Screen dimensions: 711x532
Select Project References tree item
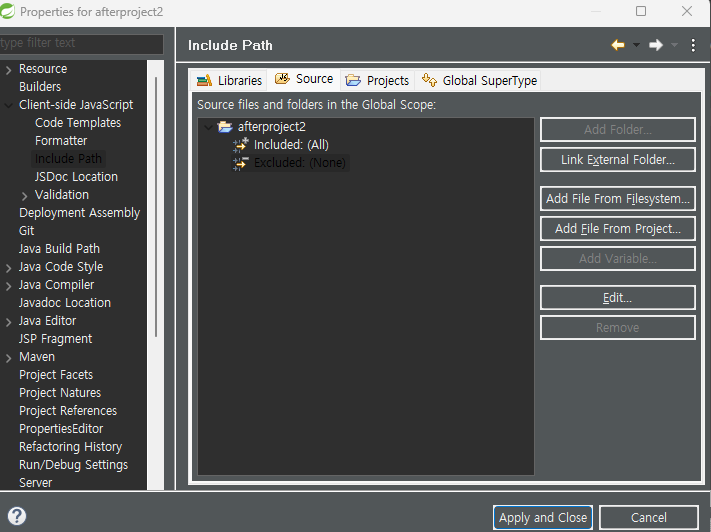(68, 411)
